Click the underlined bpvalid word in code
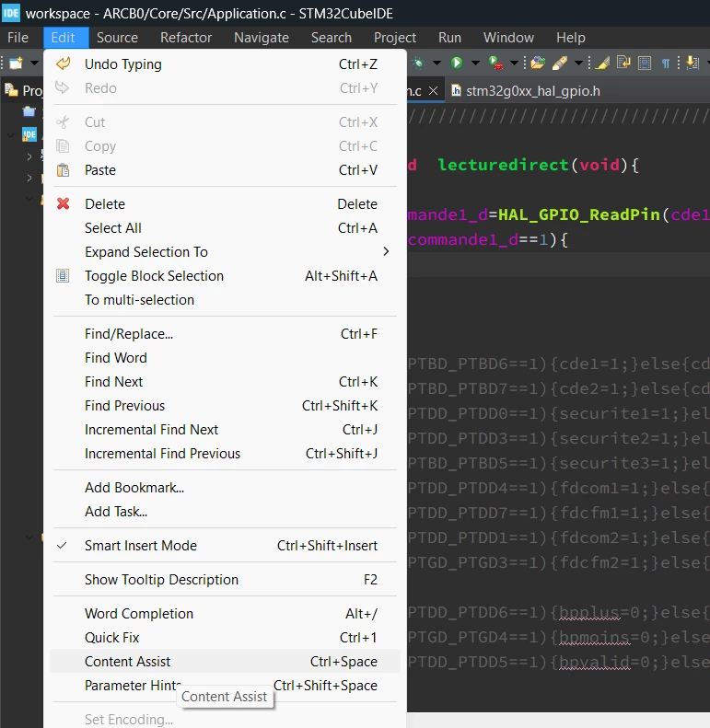710x728 pixels. (594, 663)
